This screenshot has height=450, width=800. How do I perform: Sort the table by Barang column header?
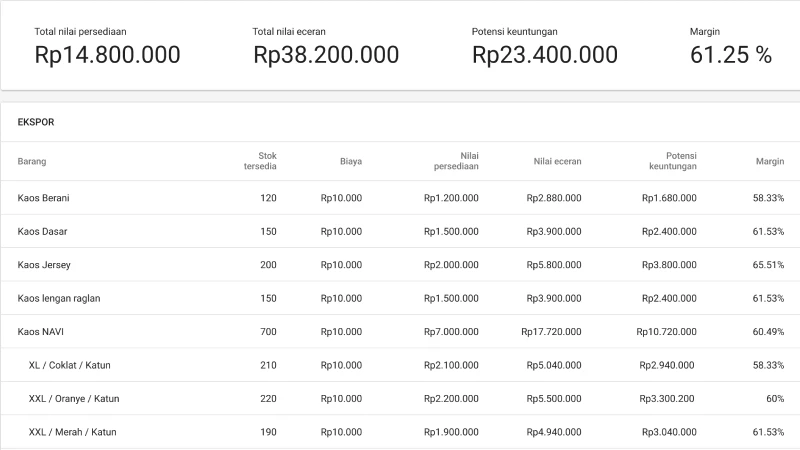pos(32,161)
